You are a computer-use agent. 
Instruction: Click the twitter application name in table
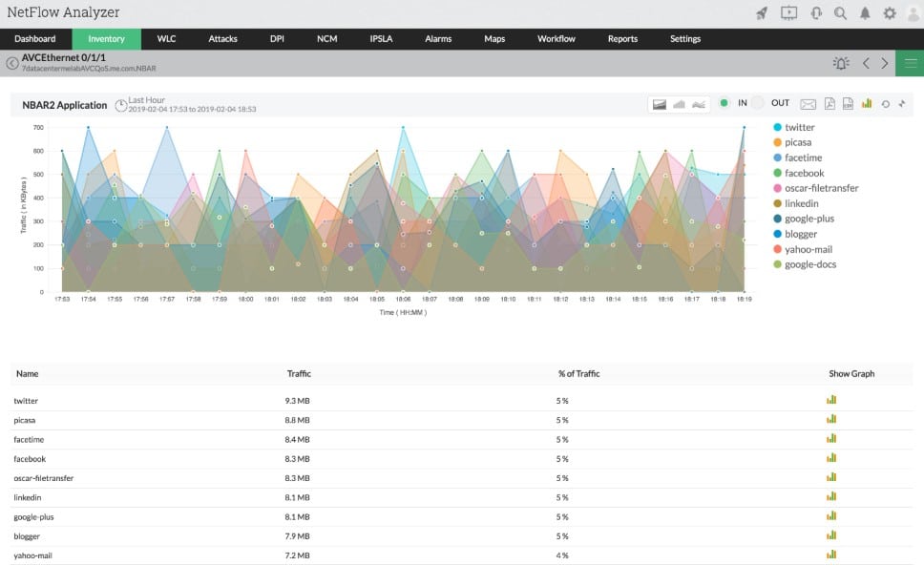(26, 401)
